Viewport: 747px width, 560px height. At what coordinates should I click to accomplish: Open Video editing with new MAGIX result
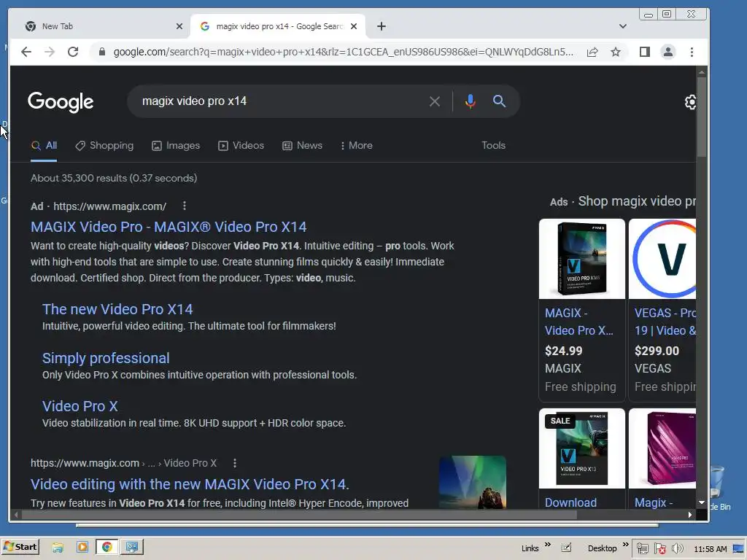[190, 484]
